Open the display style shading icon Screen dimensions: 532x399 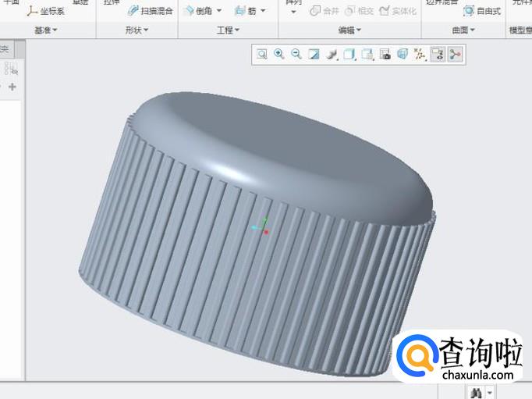pyautogui.click(x=332, y=55)
